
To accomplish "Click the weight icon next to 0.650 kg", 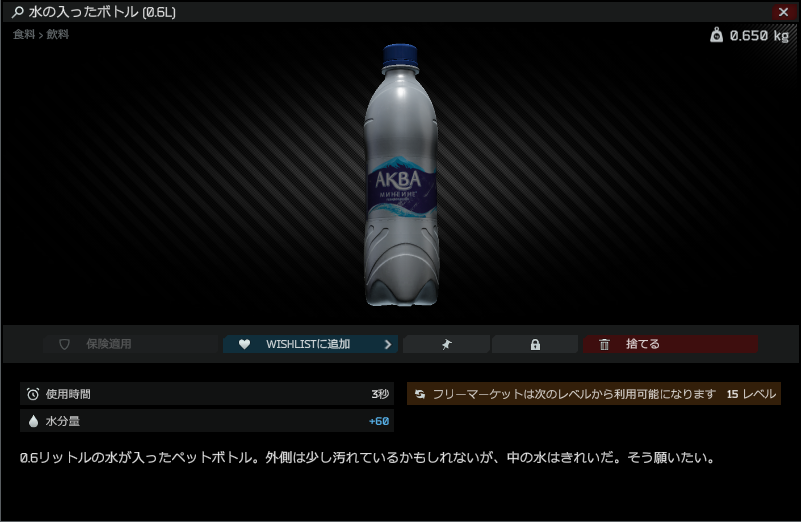I will tap(716, 35).
